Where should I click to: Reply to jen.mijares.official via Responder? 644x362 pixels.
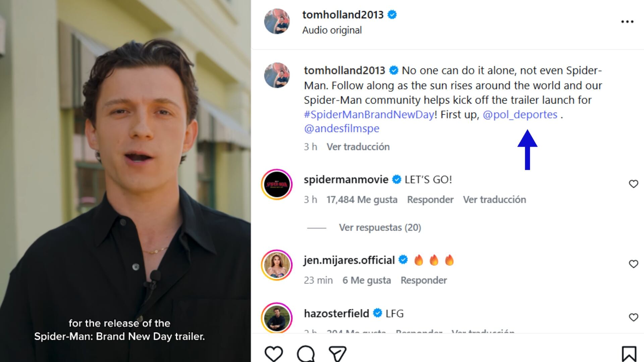pyautogui.click(x=424, y=280)
